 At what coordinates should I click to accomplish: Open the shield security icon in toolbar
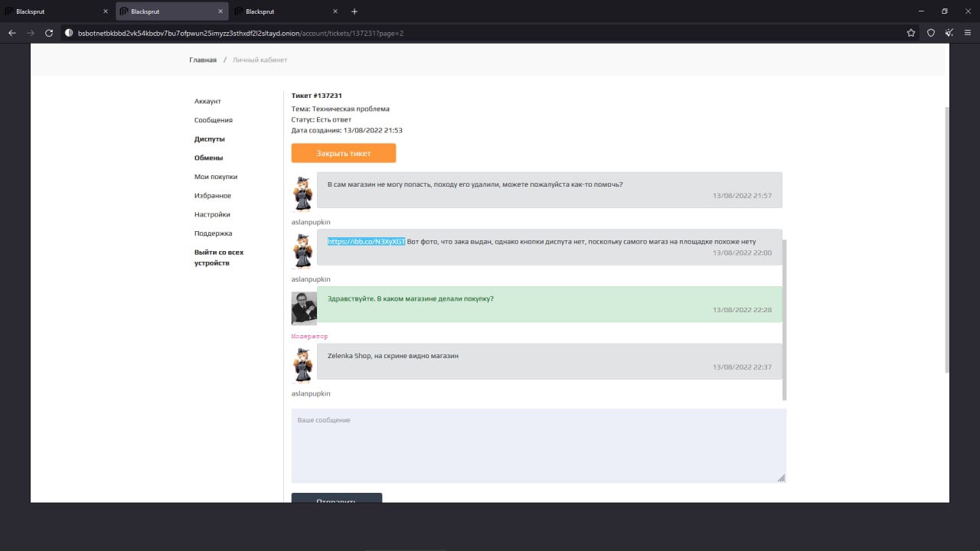coord(931,33)
